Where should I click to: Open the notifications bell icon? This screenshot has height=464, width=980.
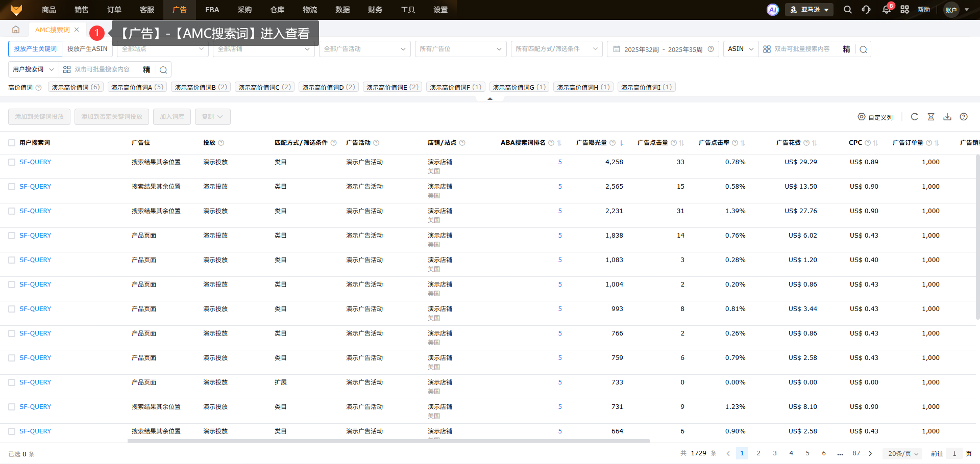tap(887, 10)
